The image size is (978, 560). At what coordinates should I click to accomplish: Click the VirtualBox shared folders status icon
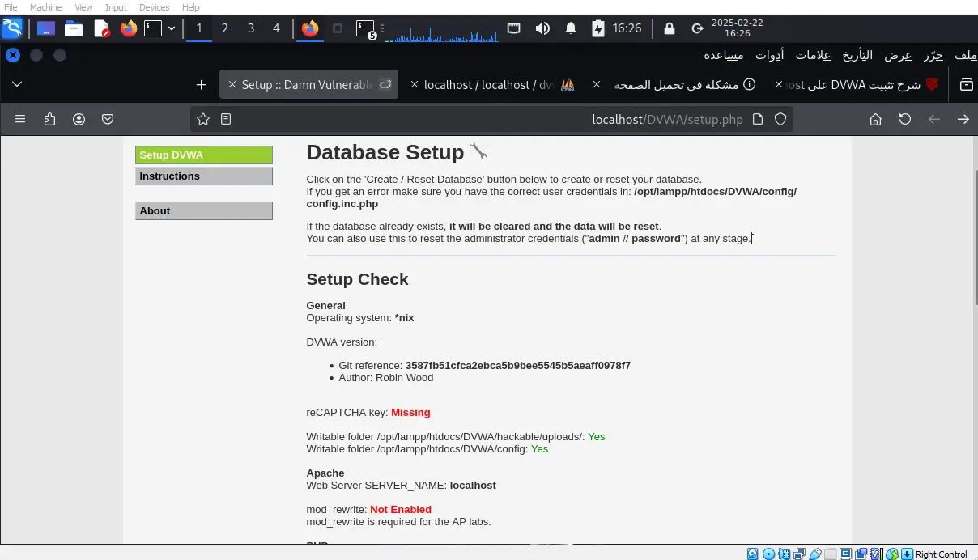click(x=830, y=554)
